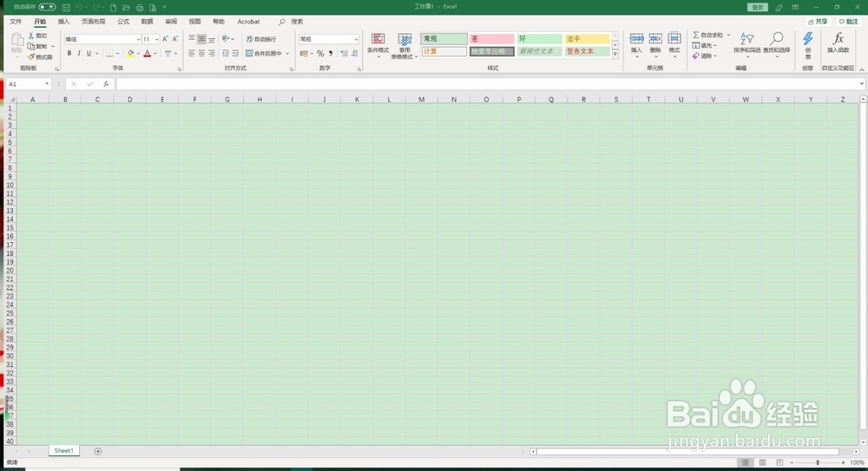Screen dimensions: 868x471
Task: Switch to the Acrobat tab
Action: click(x=248, y=22)
